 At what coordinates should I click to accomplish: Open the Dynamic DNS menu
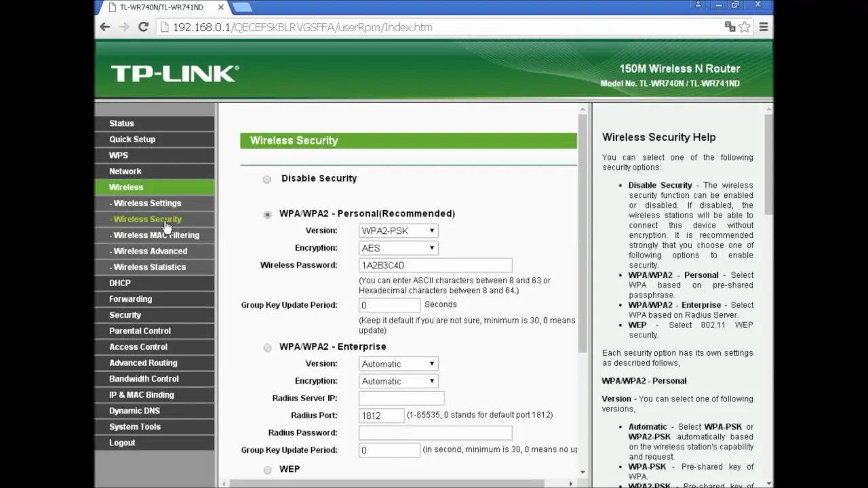coord(155,411)
